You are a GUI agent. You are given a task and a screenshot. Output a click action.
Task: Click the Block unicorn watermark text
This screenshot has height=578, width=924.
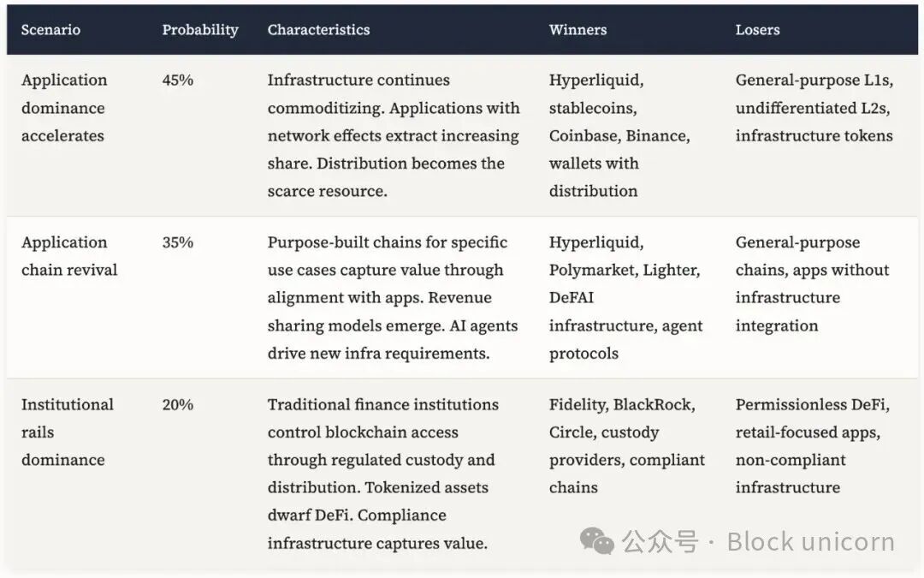[810, 541]
